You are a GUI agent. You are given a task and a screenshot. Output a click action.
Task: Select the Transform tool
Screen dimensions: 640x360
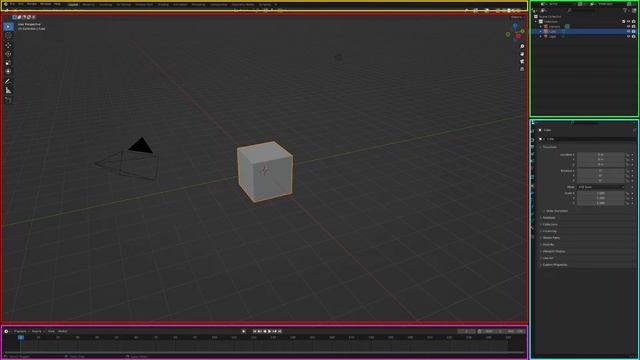point(8,71)
